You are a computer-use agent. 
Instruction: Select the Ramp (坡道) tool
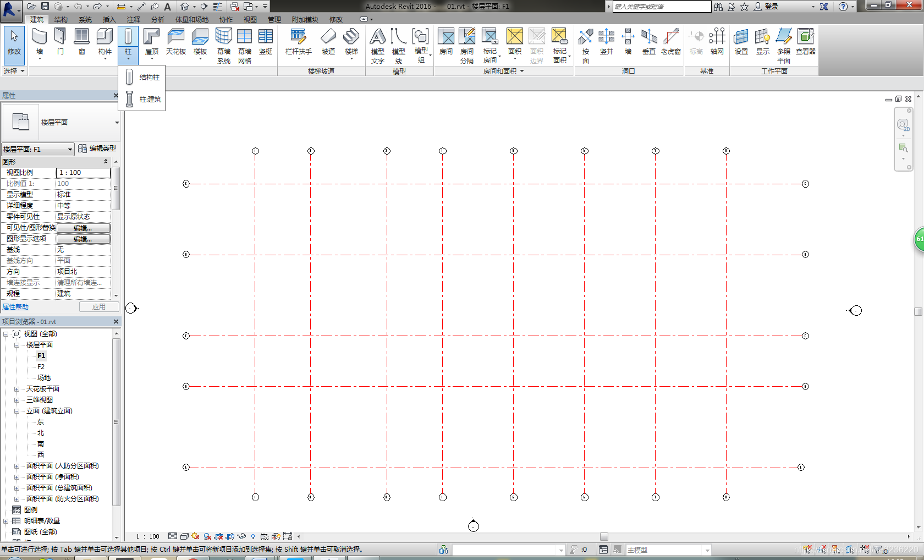[x=328, y=42]
